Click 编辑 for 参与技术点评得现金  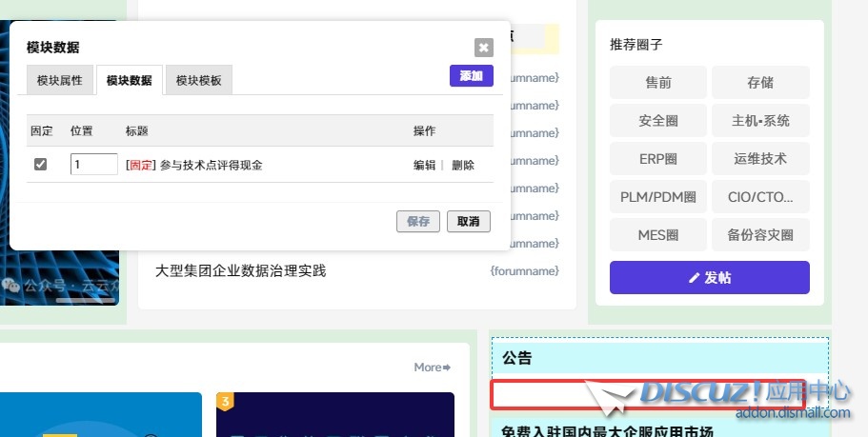click(424, 165)
